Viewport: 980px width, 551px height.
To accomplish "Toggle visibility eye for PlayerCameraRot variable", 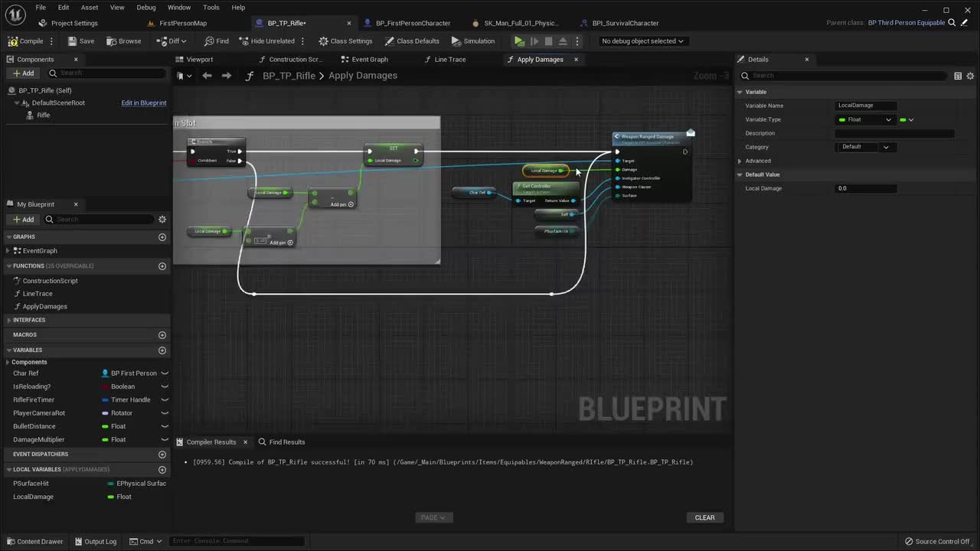I will [165, 413].
